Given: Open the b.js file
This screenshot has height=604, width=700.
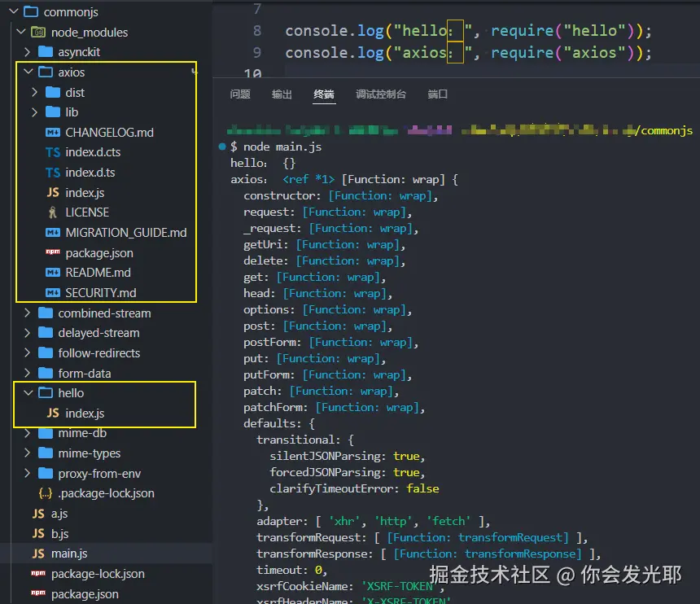Looking at the screenshot, I should (x=59, y=533).
